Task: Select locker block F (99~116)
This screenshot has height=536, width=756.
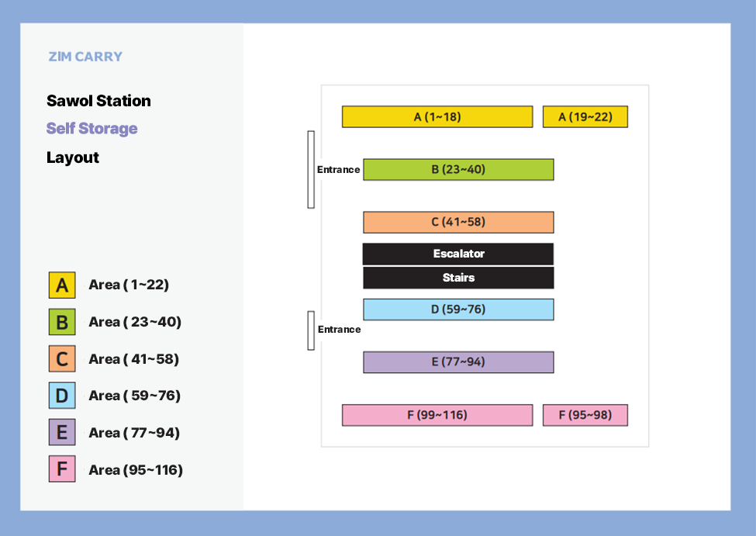Action: [437, 415]
